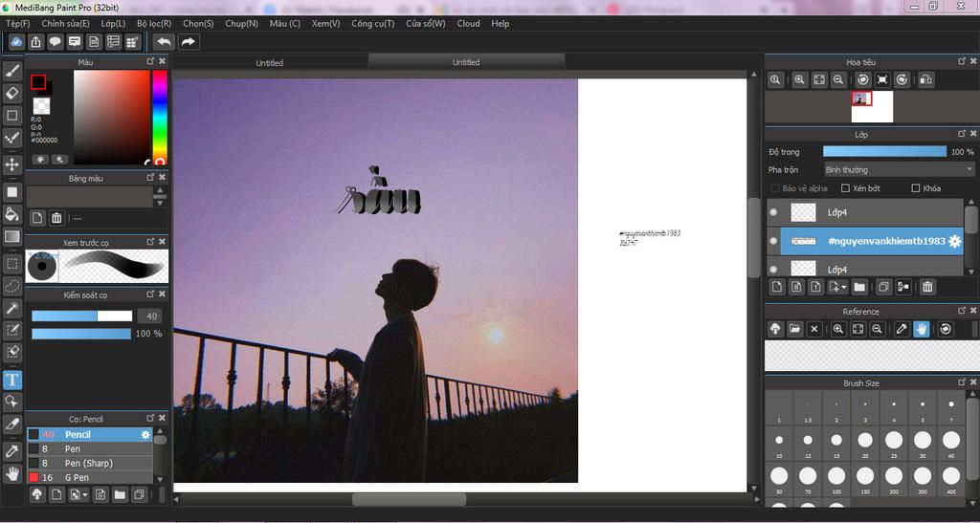980x523 pixels.
Task: Select the Magic Wand tool
Action: pyautogui.click(x=12, y=308)
